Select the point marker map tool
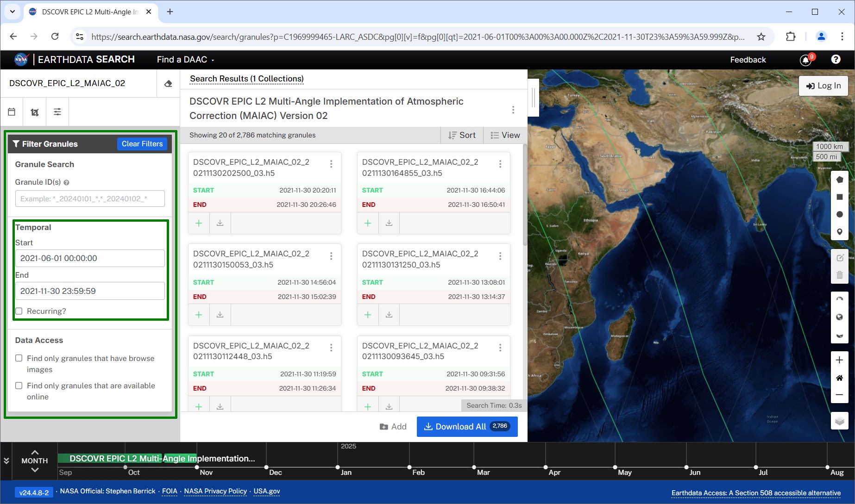This screenshot has height=504, width=855. coord(840,231)
